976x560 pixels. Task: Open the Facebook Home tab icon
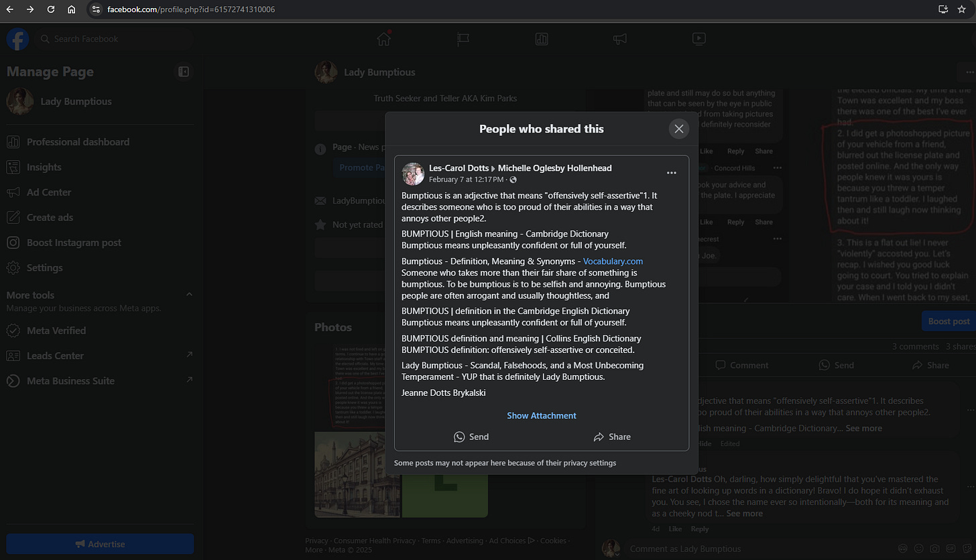pos(383,39)
